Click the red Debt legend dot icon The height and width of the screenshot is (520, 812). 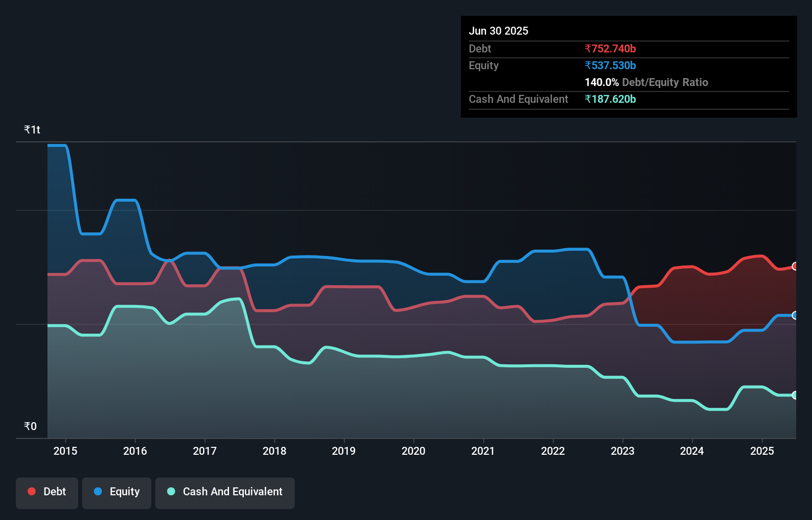[x=32, y=491]
